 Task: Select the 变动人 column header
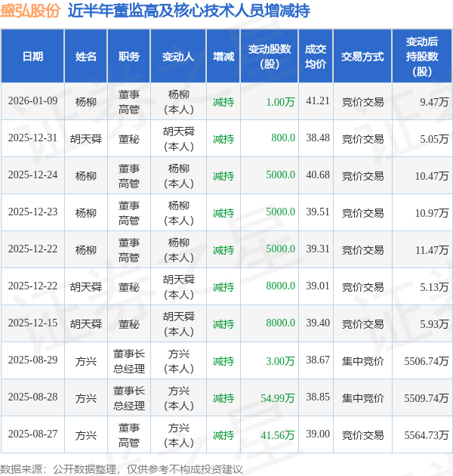coord(178,57)
